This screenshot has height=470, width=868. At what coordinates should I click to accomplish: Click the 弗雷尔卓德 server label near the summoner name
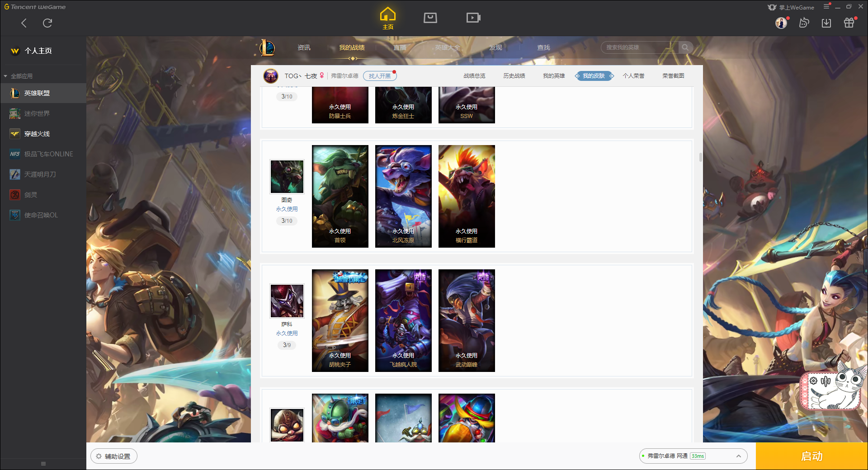coord(344,76)
